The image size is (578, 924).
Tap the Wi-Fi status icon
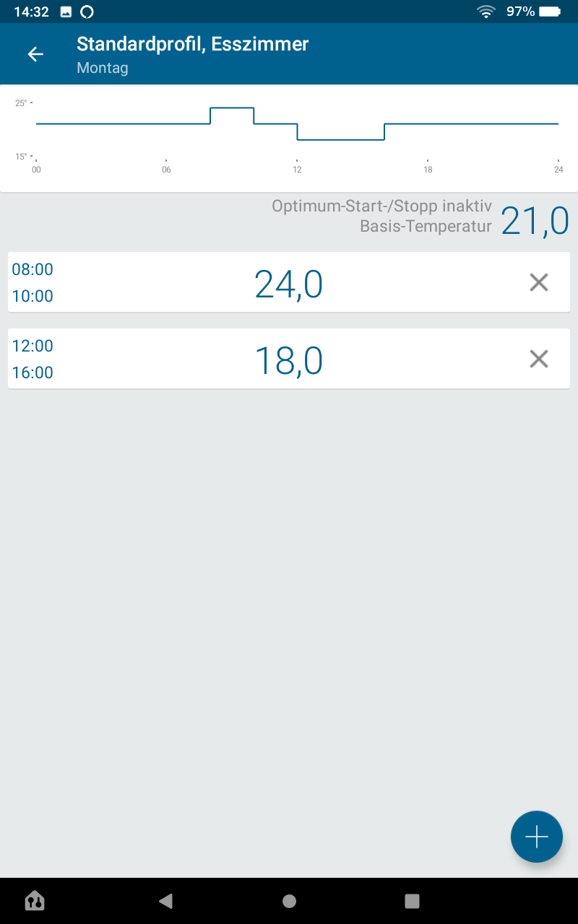(x=486, y=12)
